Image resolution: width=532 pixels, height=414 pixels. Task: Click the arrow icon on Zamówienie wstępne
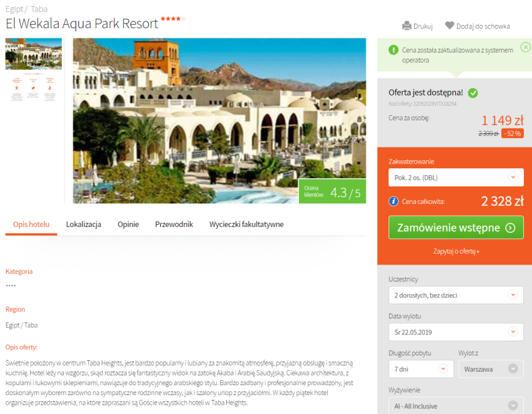[x=510, y=228]
